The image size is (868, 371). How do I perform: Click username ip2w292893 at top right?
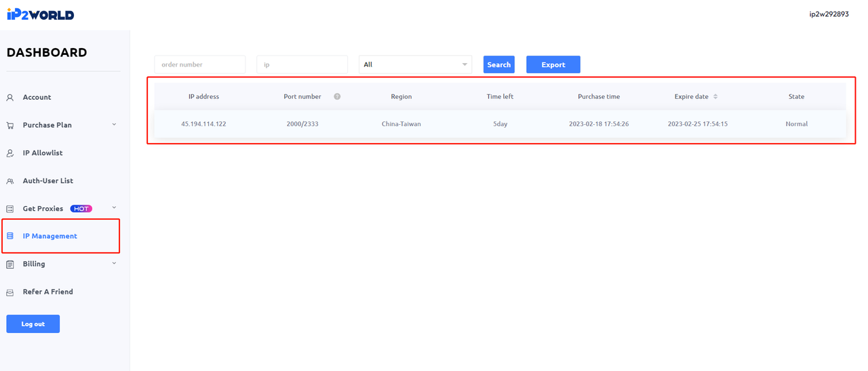(x=829, y=14)
